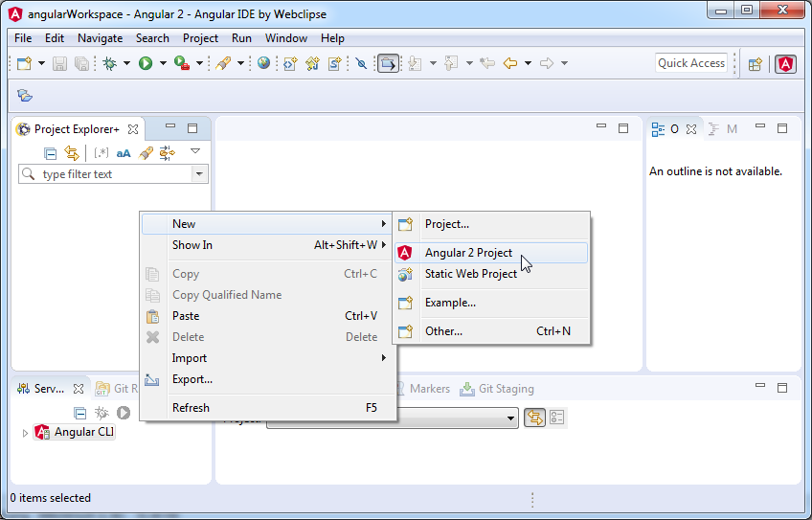
Task: Open the Navigate menu
Action: point(100,38)
